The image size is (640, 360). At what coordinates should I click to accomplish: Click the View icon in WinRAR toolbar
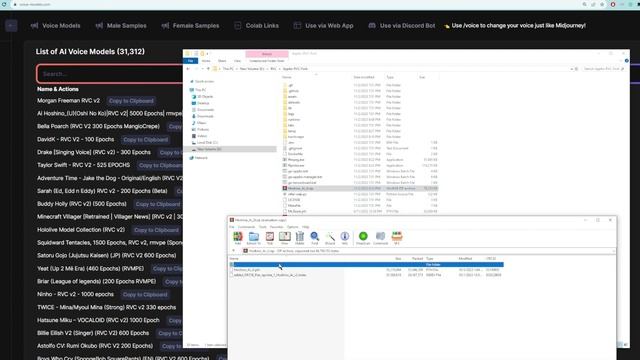click(x=284, y=238)
